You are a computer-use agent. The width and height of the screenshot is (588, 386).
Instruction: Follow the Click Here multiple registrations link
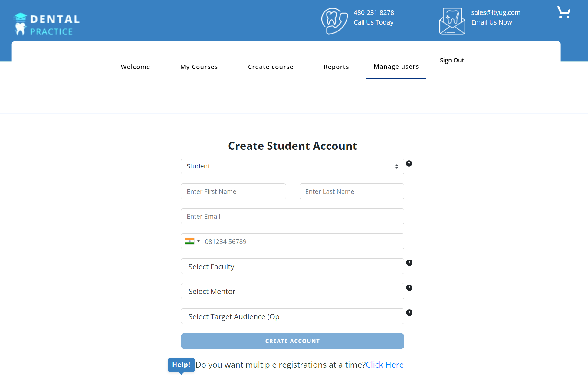click(385, 365)
